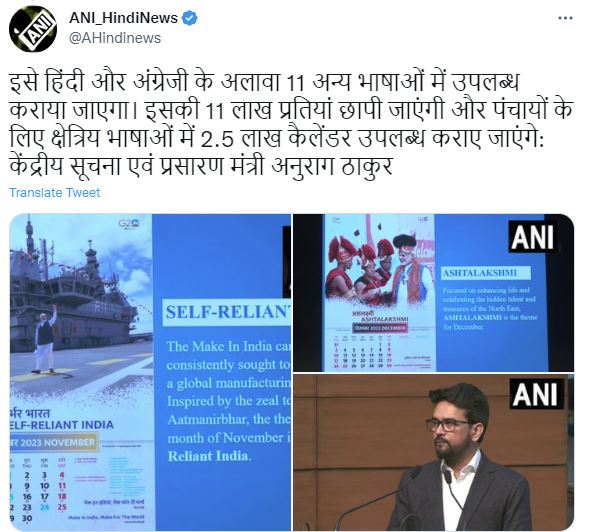Click the G20 logo on November calendar
589x532 pixels.
(x=129, y=224)
